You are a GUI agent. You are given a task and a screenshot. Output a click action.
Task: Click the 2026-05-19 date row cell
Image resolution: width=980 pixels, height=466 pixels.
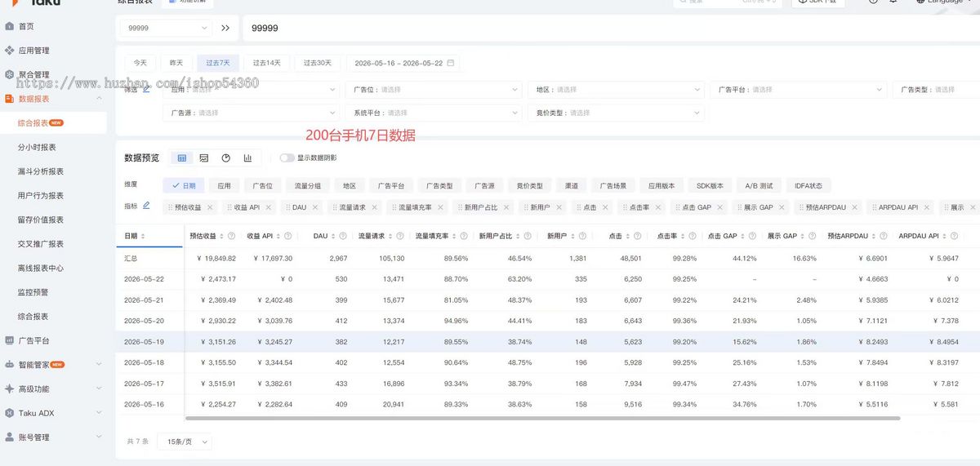(x=149, y=342)
